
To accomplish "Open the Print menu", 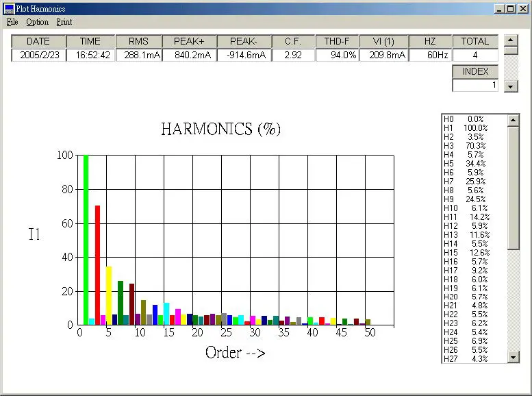I will click(64, 22).
